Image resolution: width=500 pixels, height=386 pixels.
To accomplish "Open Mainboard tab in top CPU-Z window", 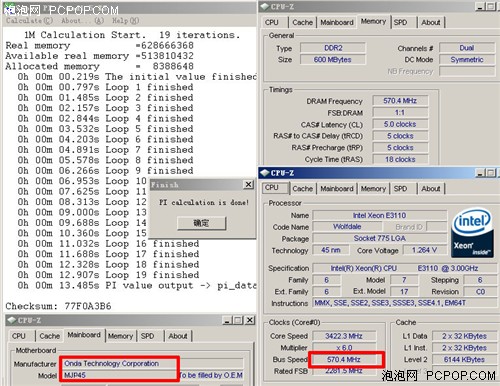I will (337, 22).
